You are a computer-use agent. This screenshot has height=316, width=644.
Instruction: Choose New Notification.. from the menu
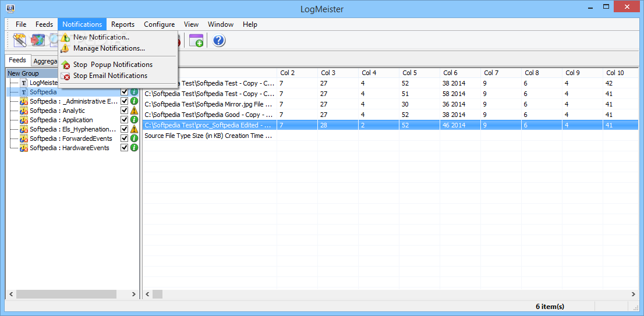[x=118, y=37]
